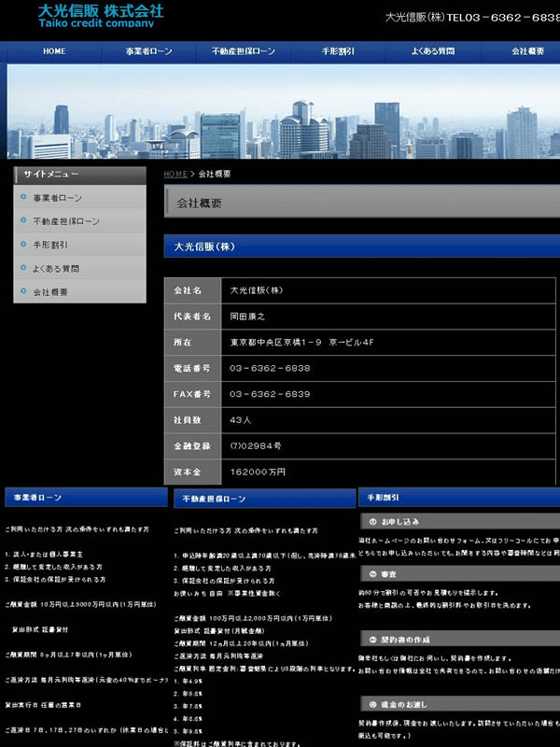Click the サイトメニュー sidebar header
This screenshot has height=747, width=560.
click(x=80, y=175)
